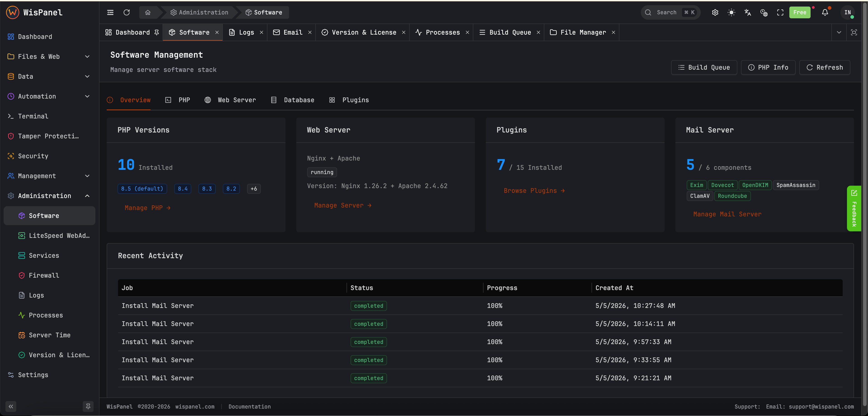This screenshot has width=868, height=416.
Task: Click the Build Queue button
Action: tap(704, 67)
